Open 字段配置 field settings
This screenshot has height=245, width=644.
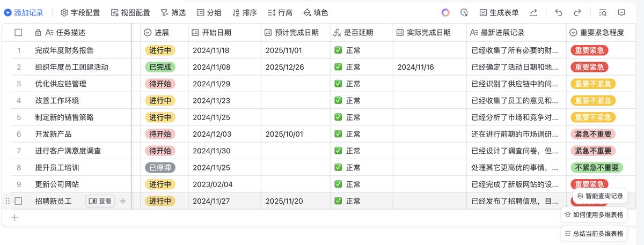(80, 12)
